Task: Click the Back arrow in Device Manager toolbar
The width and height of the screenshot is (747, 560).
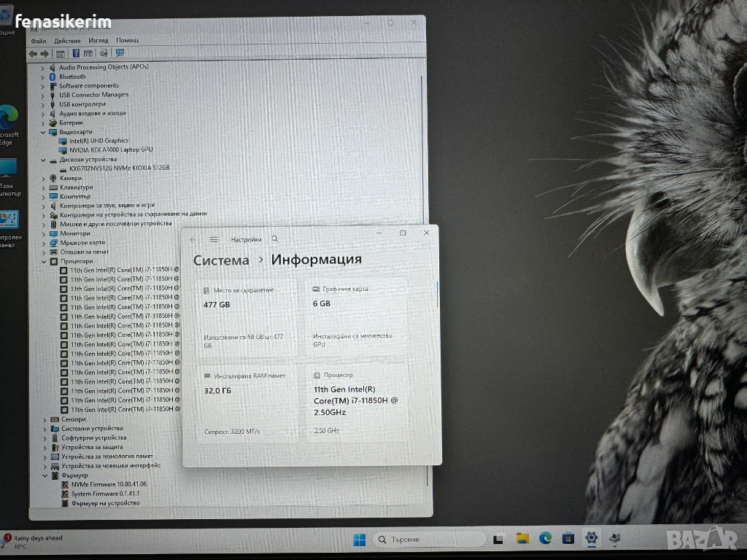Action: [x=33, y=53]
